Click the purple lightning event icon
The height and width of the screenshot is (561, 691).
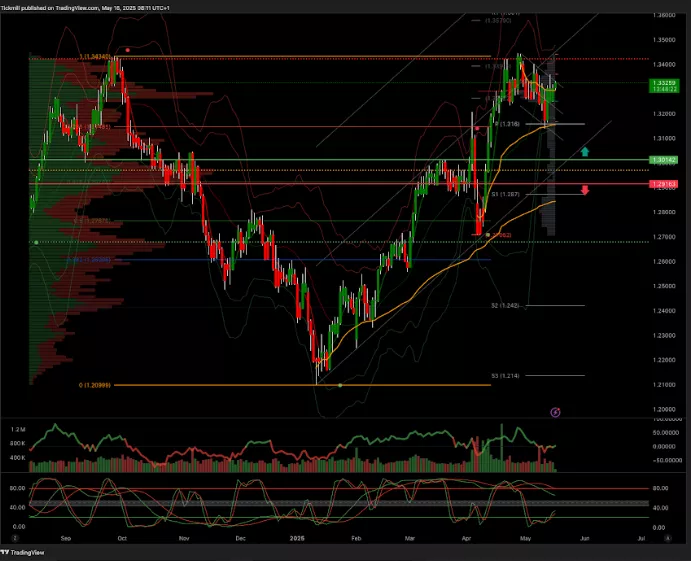[556, 411]
